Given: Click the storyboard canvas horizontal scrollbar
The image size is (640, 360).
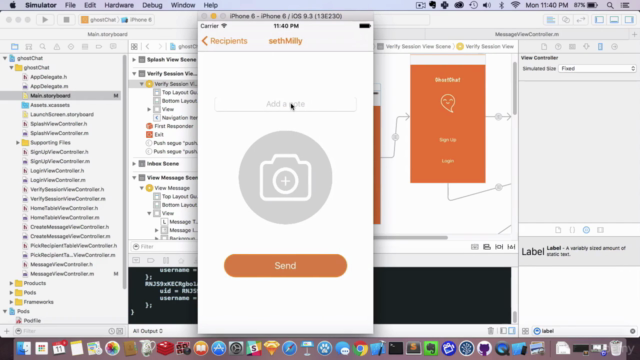Looking at the screenshot, I should 411,237.
